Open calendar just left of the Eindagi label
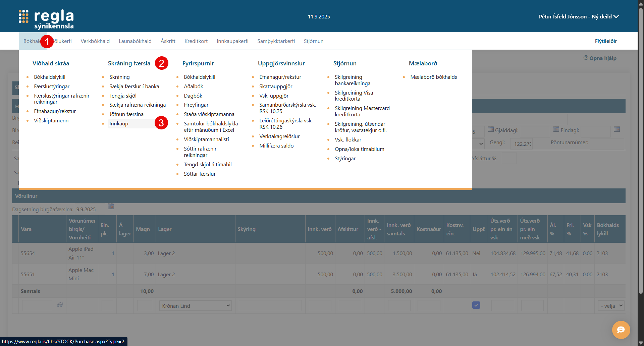Screen dimensions: 644x346 click(x=556, y=129)
